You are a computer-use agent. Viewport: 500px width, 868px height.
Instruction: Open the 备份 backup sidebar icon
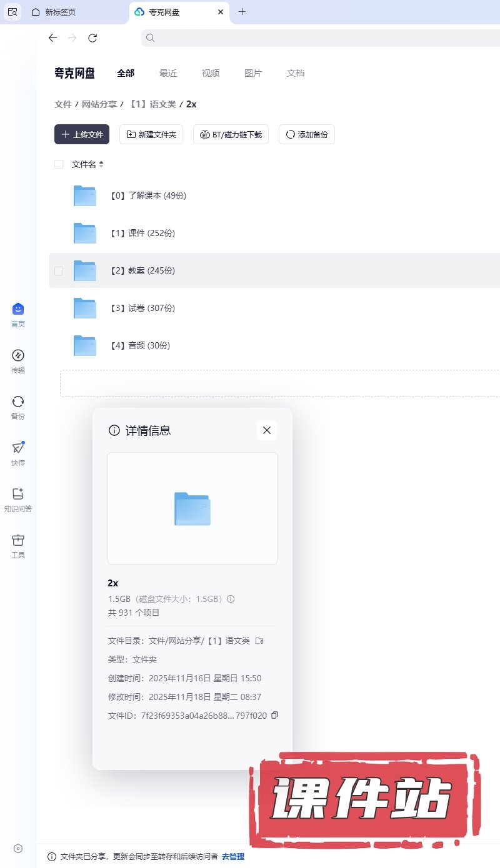(18, 402)
